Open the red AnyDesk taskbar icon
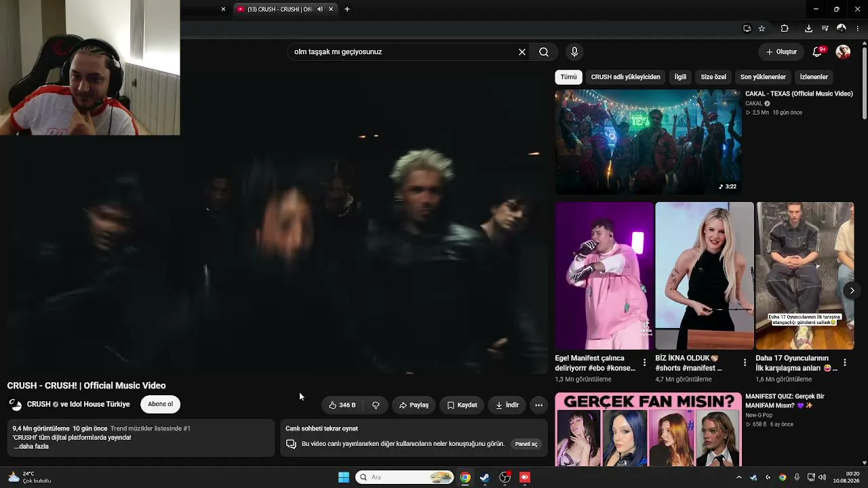868x488 pixels. 525,477
